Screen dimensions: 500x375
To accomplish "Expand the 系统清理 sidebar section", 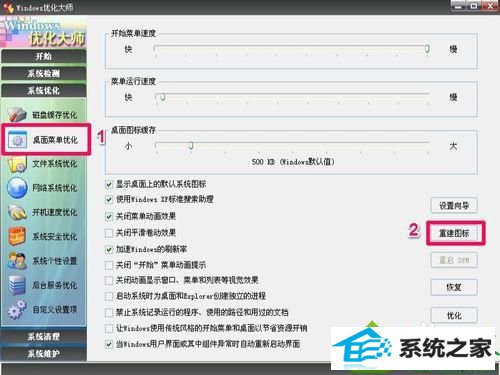I will click(x=44, y=336).
